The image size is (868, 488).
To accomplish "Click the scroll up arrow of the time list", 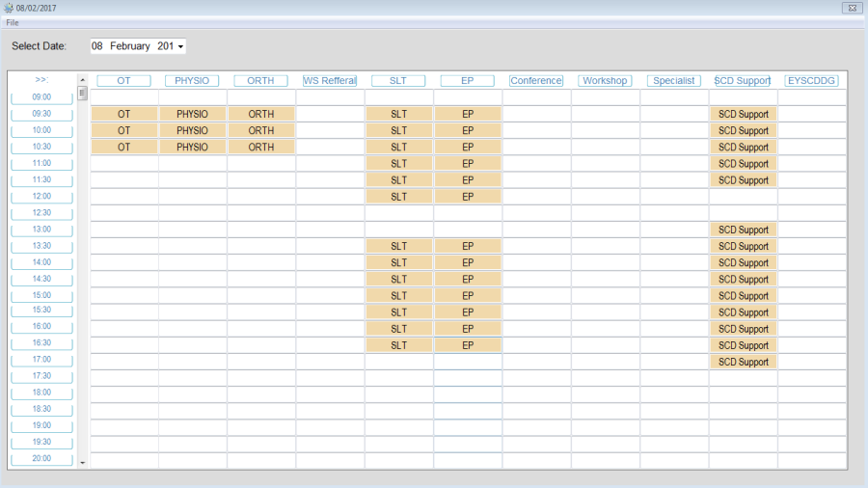I will (x=82, y=80).
